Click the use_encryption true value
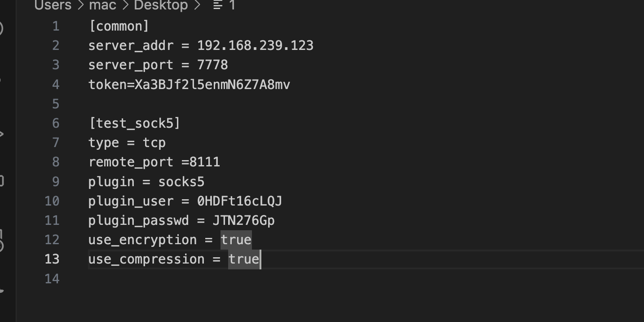Viewport: 644px width, 322px height. (236, 240)
